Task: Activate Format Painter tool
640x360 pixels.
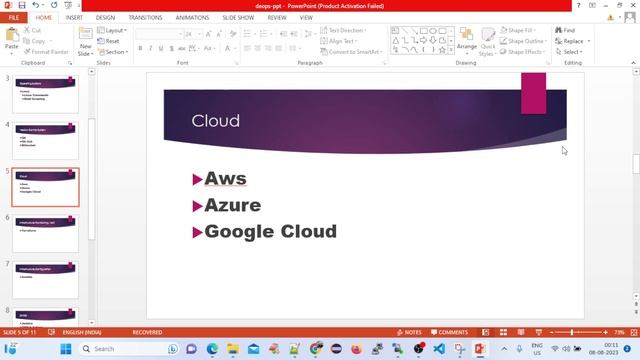Action: click(x=46, y=52)
